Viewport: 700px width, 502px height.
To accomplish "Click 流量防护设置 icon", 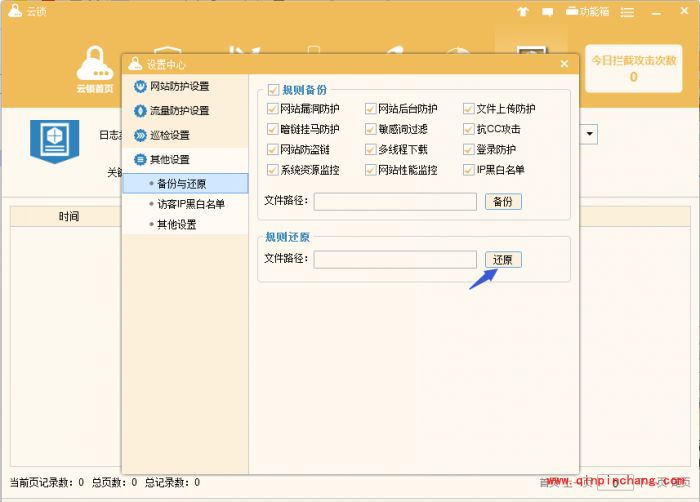I will click(140, 111).
